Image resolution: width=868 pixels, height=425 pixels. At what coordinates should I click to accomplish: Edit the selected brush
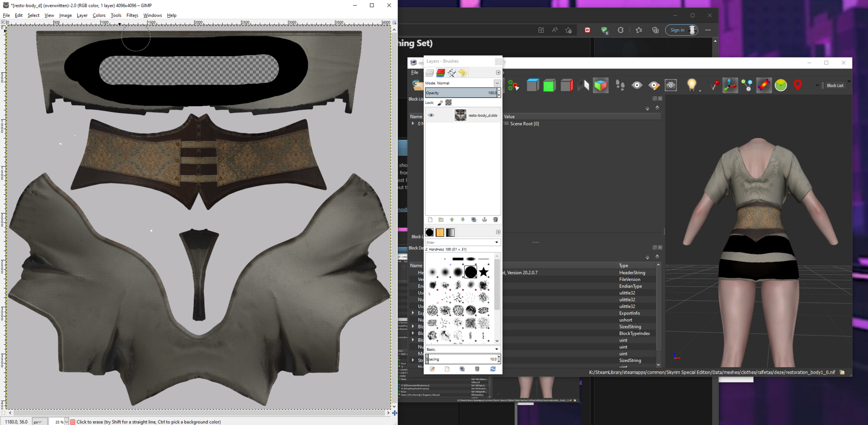432,369
